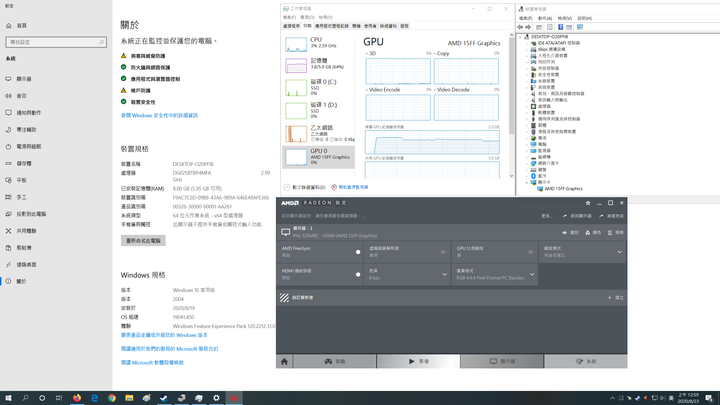Image resolution: width=720 pixels, height=405 pixels.
Task: Click the eye icon in Radeon display row
Action: point(564,233)
